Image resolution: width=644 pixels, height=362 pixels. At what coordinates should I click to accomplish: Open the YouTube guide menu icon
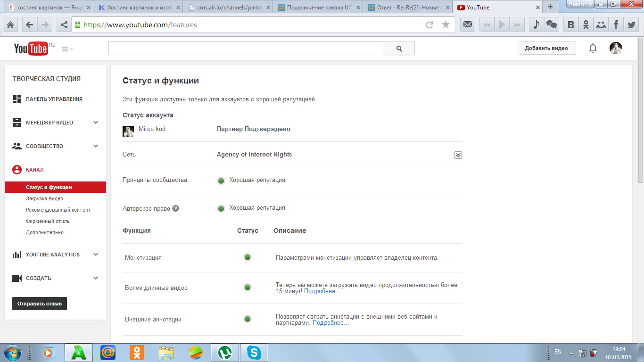pos(67,49)
